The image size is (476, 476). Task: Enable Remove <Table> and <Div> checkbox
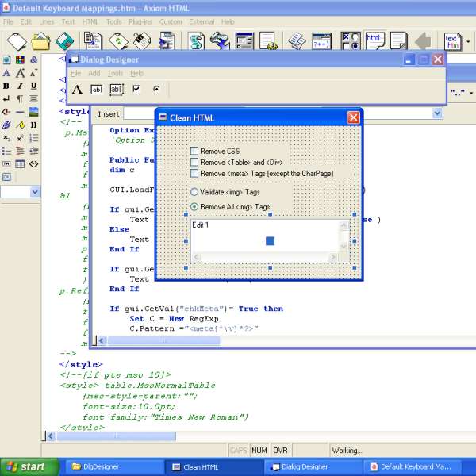[x=194, y=162]
